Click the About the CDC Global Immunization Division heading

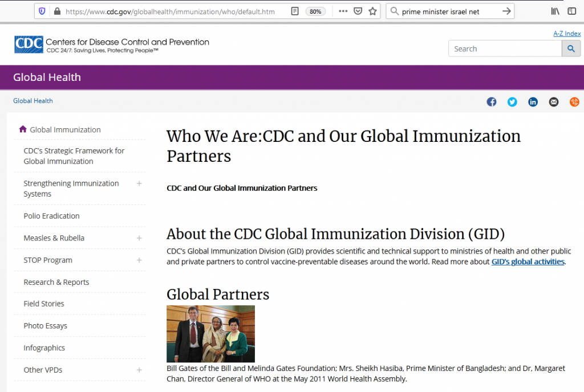coord(335,234)
